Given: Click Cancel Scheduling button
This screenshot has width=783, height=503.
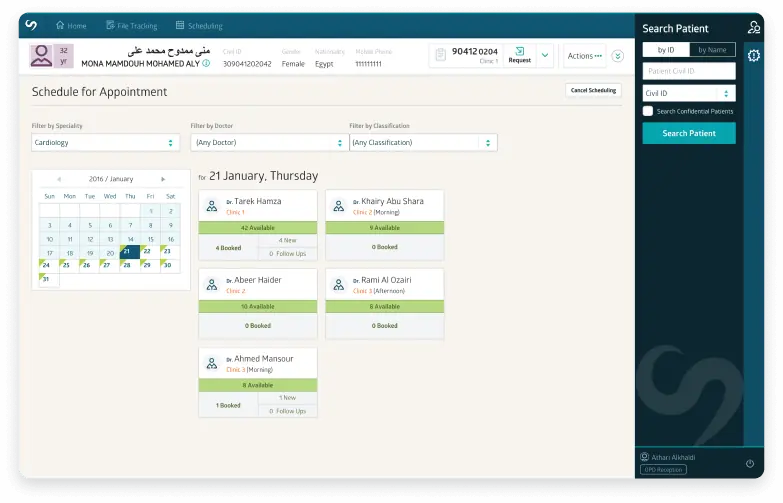Looking at the screenshot, I should click(x=593, y=90).
